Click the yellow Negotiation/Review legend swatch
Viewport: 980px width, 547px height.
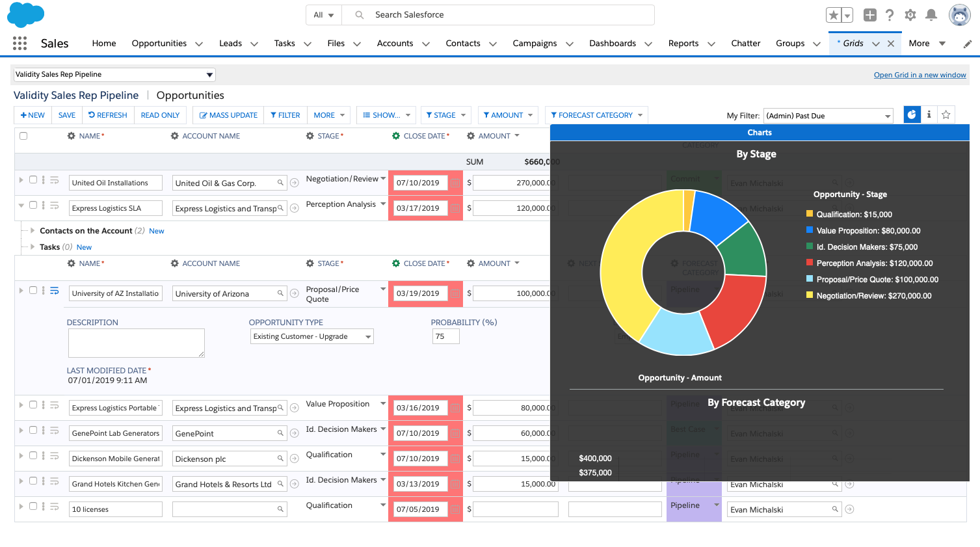click(810, 295)
